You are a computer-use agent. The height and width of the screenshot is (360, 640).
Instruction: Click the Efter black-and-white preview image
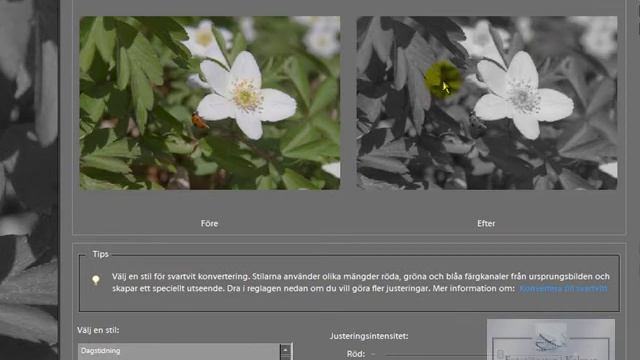coord(487,103)
